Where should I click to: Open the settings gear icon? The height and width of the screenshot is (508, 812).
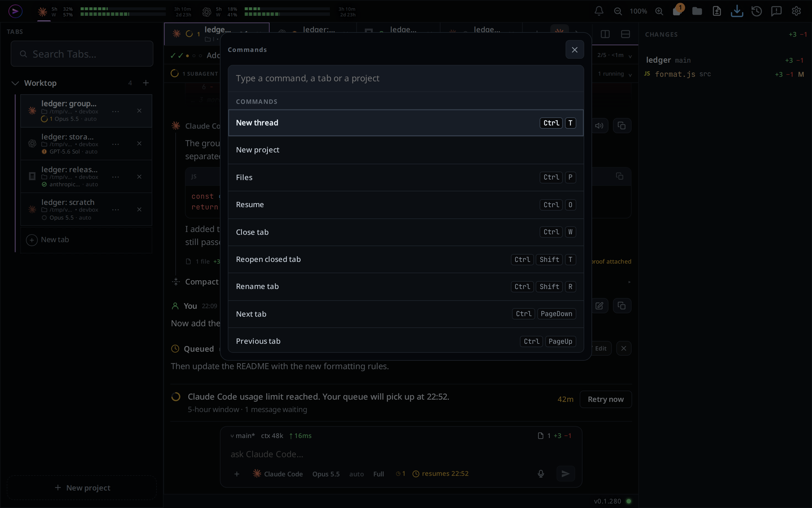click(796, 11)
